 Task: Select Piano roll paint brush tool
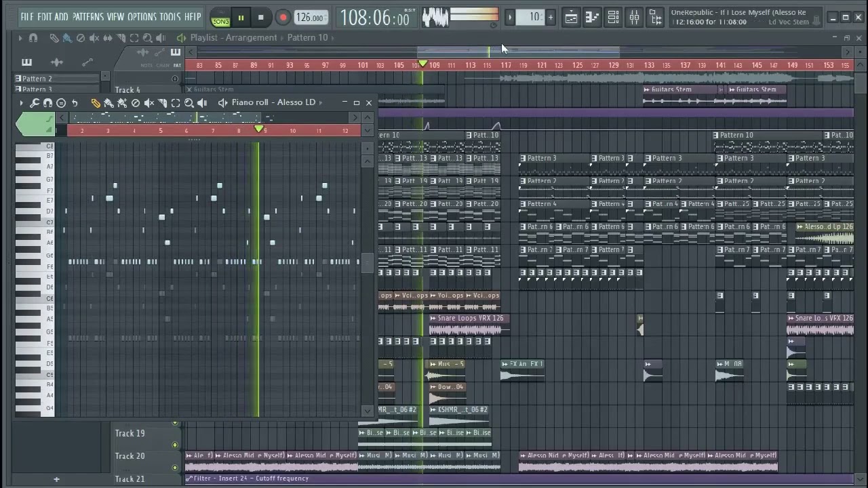[108, 103]
